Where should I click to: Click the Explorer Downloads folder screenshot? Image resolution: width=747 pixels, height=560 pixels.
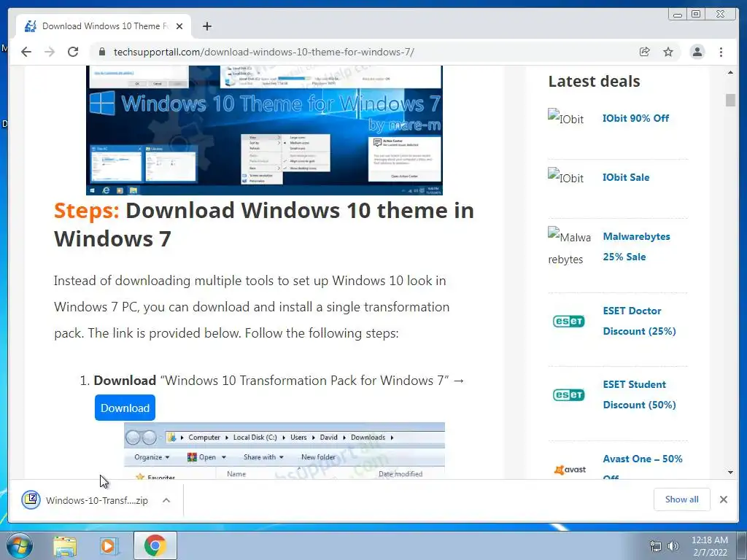tap(285, 451)
